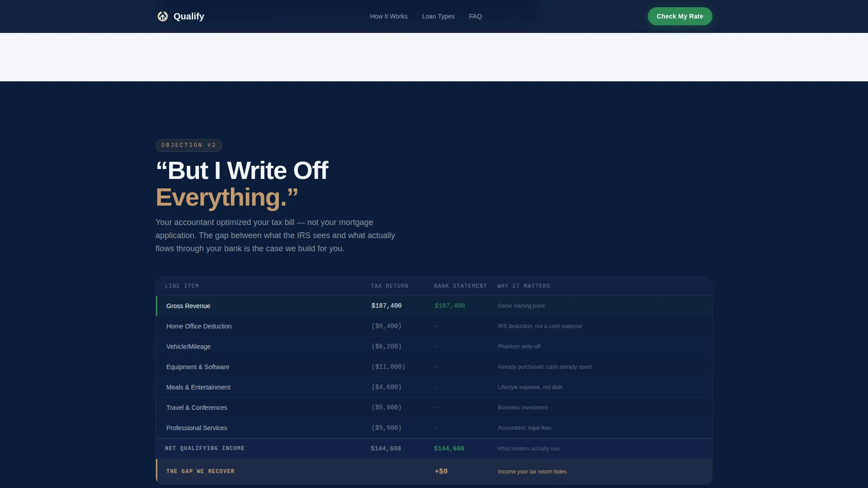868x488 pixels.
Task: Select the Travel & Conferences row label
Action: coord(197,408)
